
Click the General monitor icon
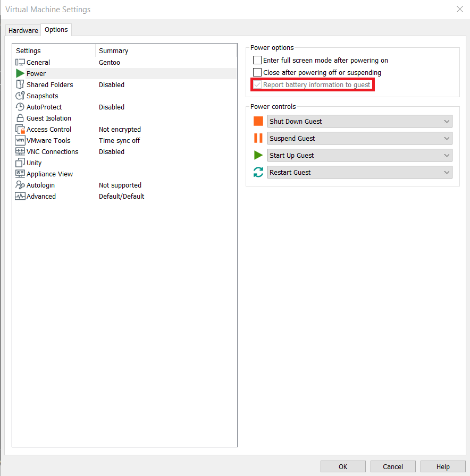pyautogui.click(x=20, y=62)
